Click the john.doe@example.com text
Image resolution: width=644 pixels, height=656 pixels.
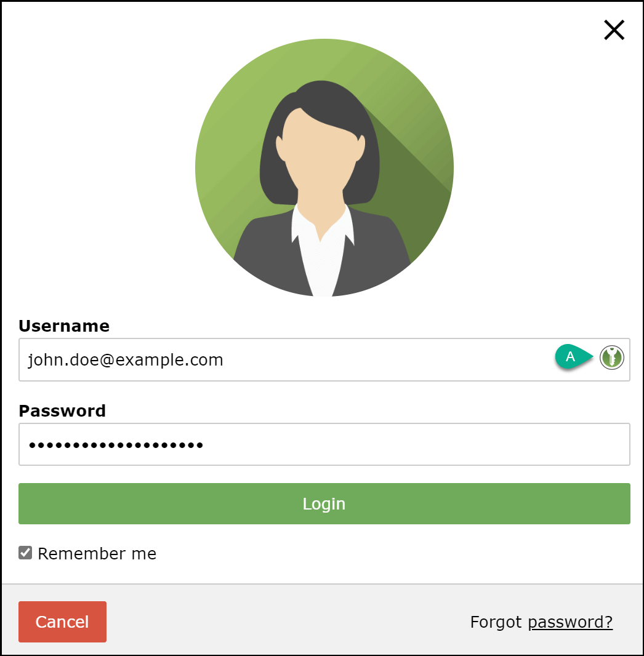coord(126,360)
